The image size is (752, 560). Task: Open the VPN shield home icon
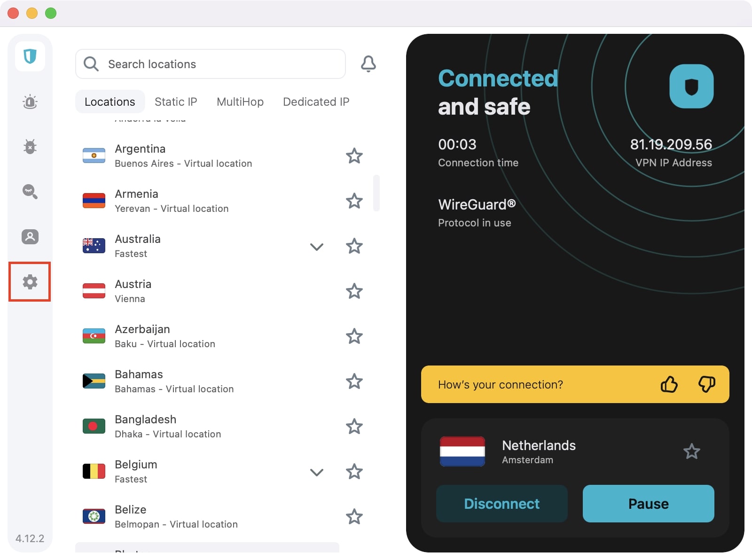[30, 56]
